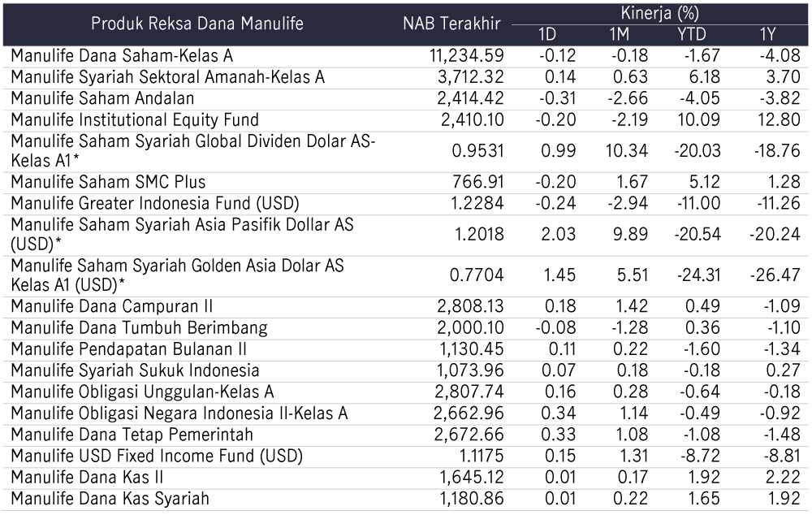Click 1Y value -26.47
This screenshot has width=812, height=515.
tap(775, 275)
